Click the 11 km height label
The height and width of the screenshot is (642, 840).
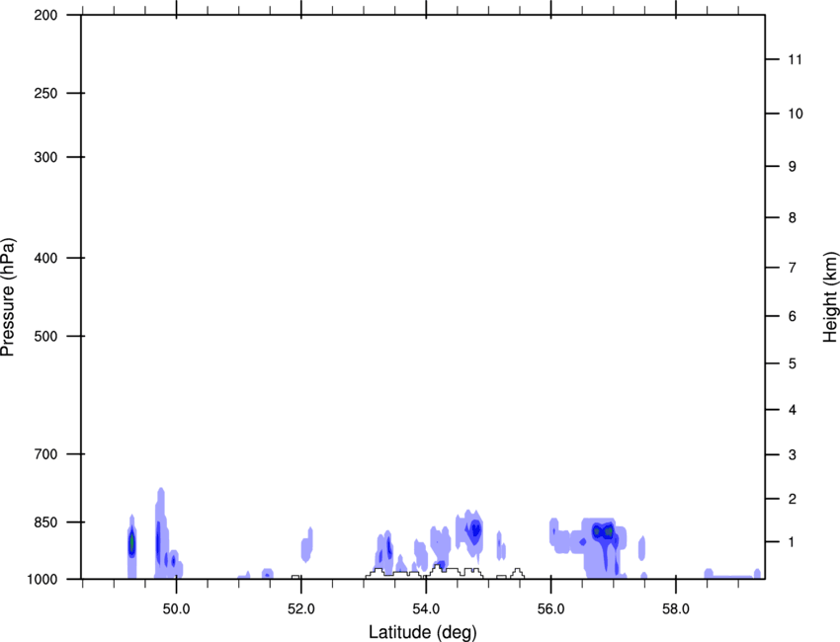pos(795,59)
